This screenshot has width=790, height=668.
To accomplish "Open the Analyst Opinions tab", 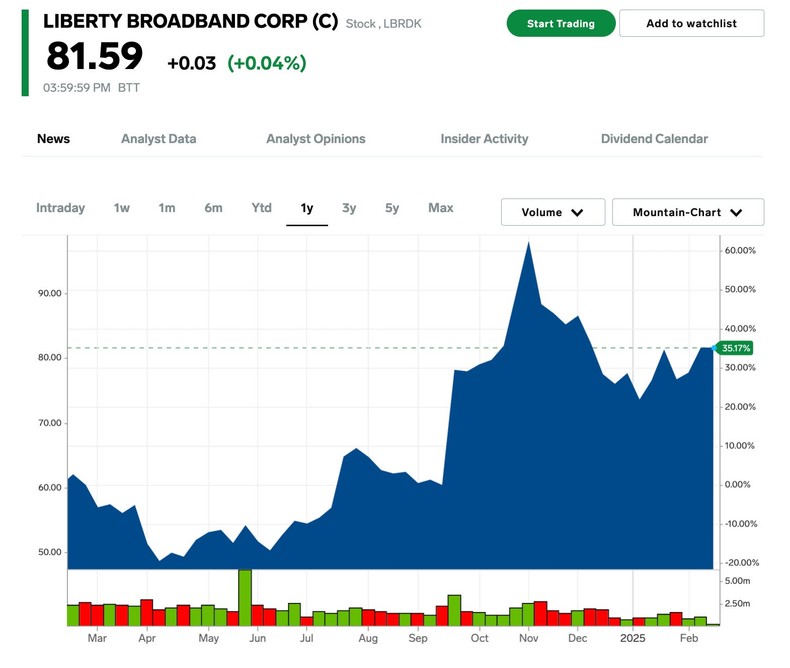I will (x=315, y=139).
